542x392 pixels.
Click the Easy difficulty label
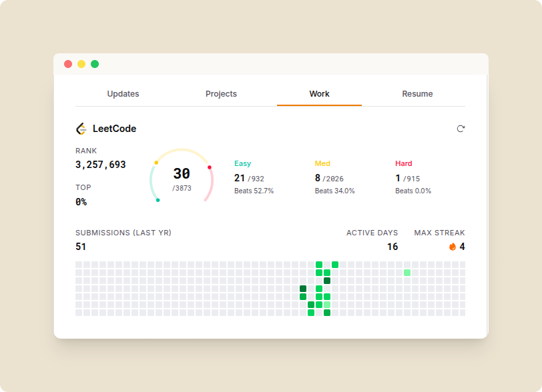(243, 163)
